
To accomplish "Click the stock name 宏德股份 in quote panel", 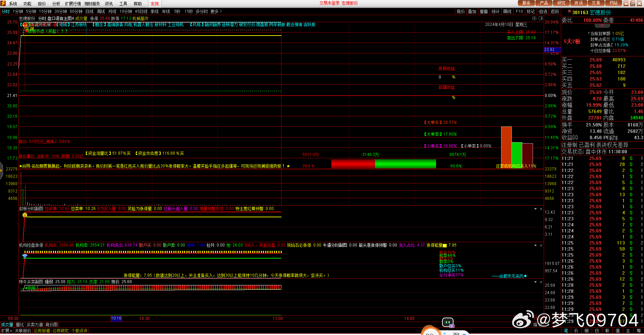I will (x=600, y=12).
